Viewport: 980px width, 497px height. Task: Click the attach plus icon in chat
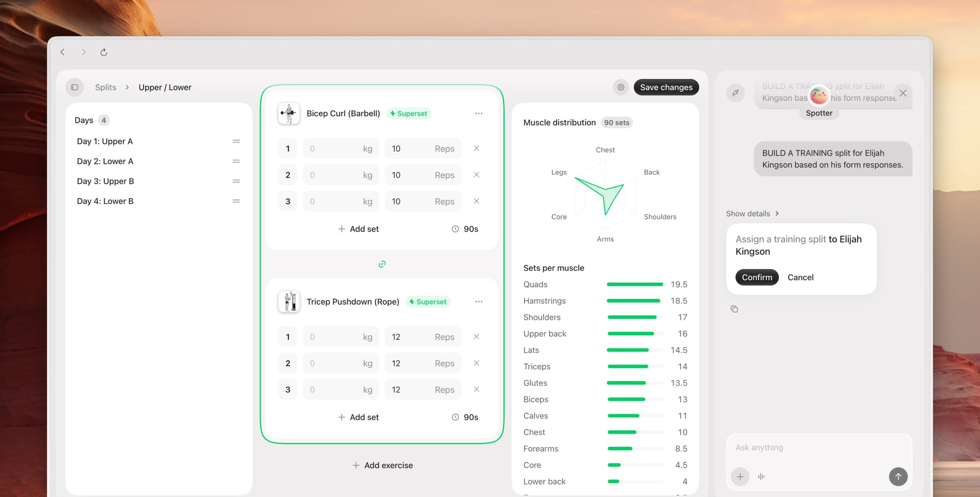pos(740,477)
